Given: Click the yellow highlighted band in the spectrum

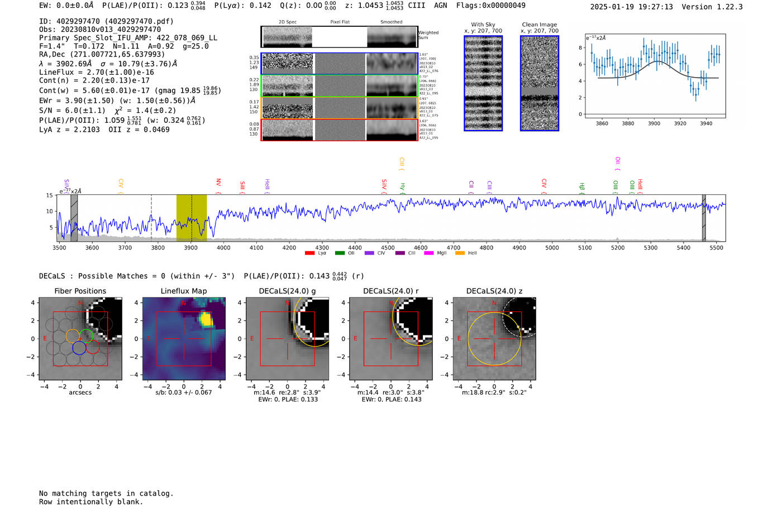Looking at the screenshot, I should [x=192, y=218].
